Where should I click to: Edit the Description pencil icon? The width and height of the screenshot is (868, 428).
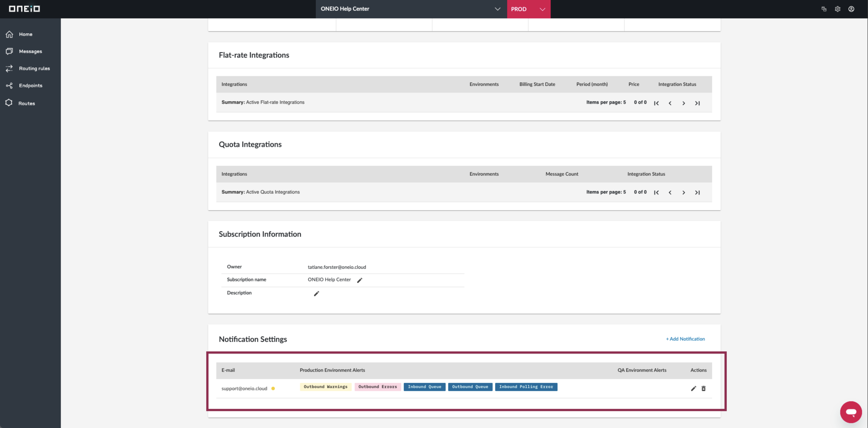click(316, 294)
